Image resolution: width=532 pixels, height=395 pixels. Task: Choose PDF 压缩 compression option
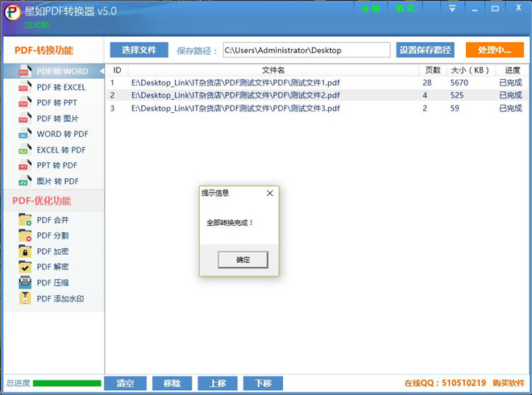54,283
